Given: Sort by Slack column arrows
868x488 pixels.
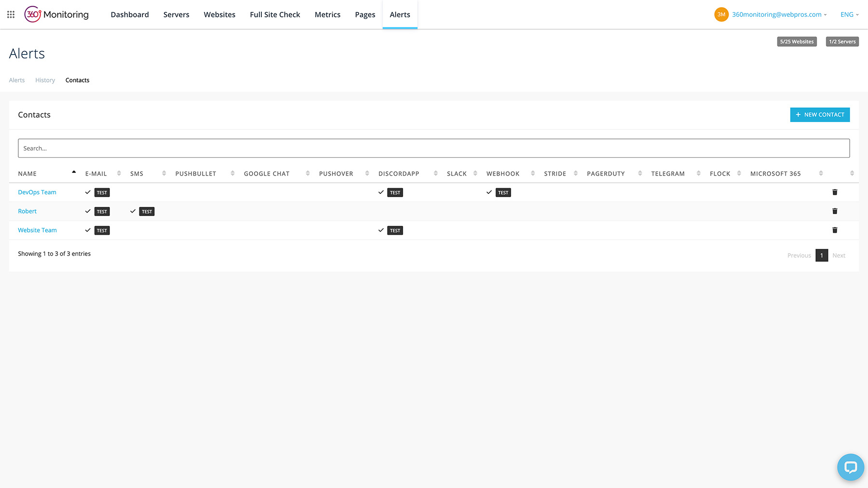Looking at the screenshot, I should (475, 173).
